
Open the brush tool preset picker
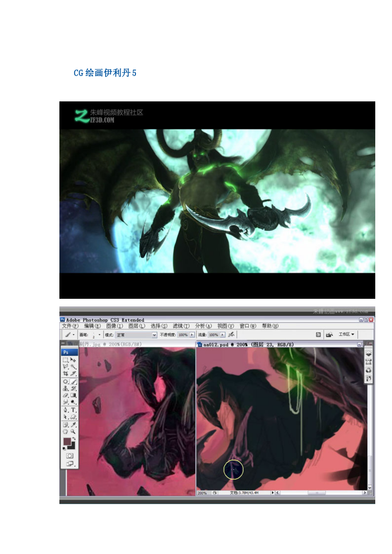click(69, 334)
